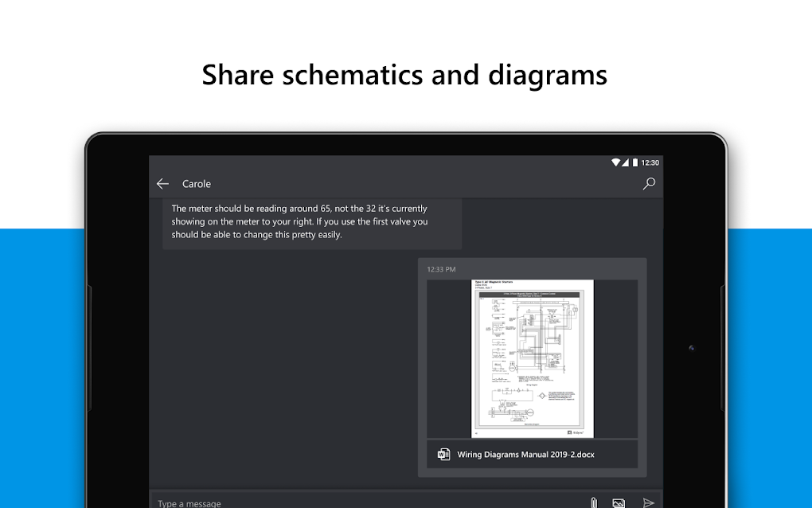Tap the back arrow next to Carole

[162, 184]
